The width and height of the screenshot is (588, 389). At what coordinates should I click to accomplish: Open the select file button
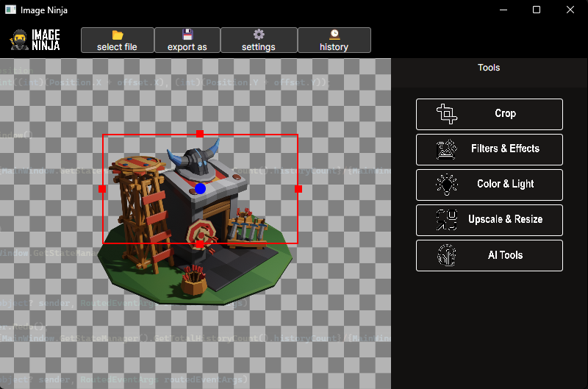pyautogui.click(x=118, y=40)
